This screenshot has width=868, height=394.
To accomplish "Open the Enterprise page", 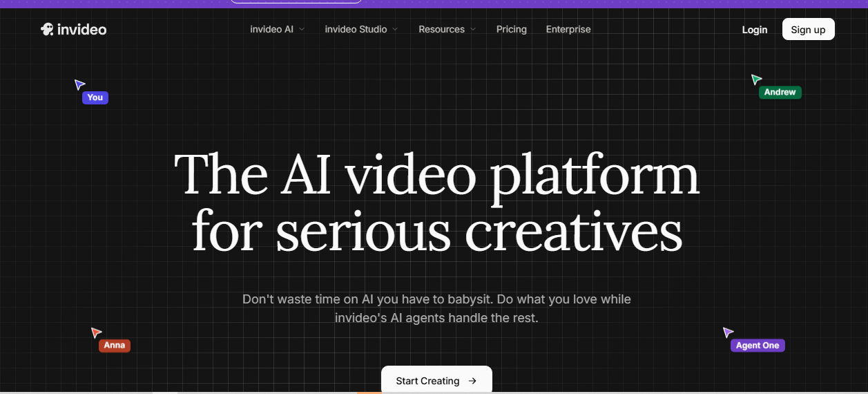I will [x=568, y=29].
